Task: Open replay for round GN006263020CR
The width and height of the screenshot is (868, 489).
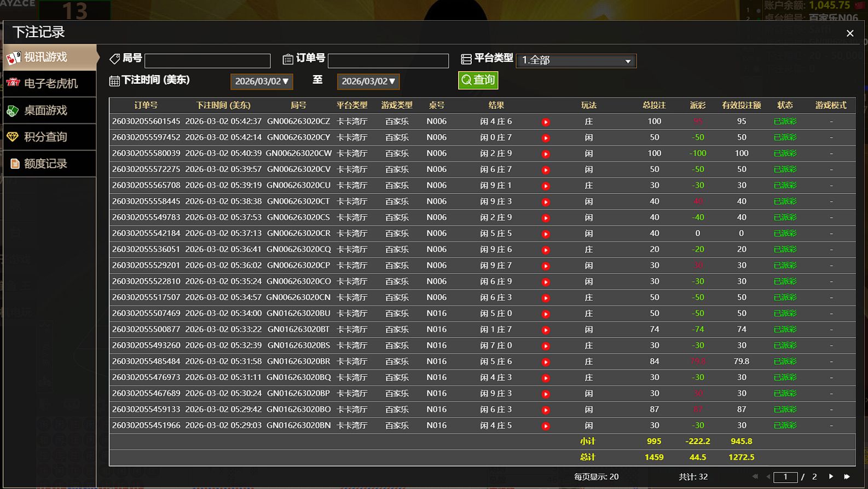Action: pos(546,234)
